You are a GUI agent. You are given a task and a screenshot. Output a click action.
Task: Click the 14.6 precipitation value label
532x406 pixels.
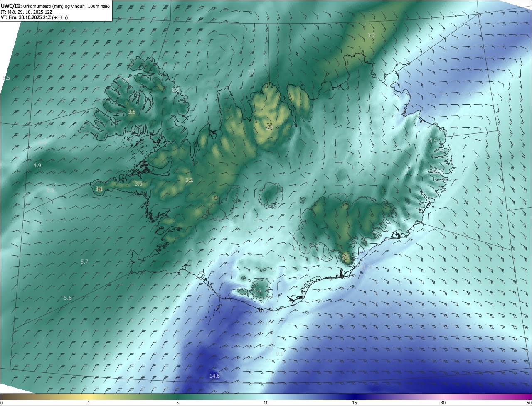click(x=214, y=376)
